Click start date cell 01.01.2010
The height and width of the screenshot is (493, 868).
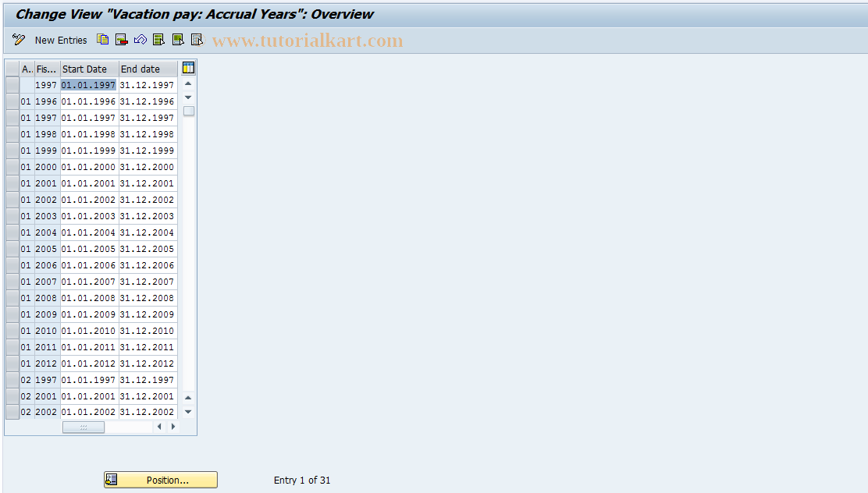click(x=88, y=331)
